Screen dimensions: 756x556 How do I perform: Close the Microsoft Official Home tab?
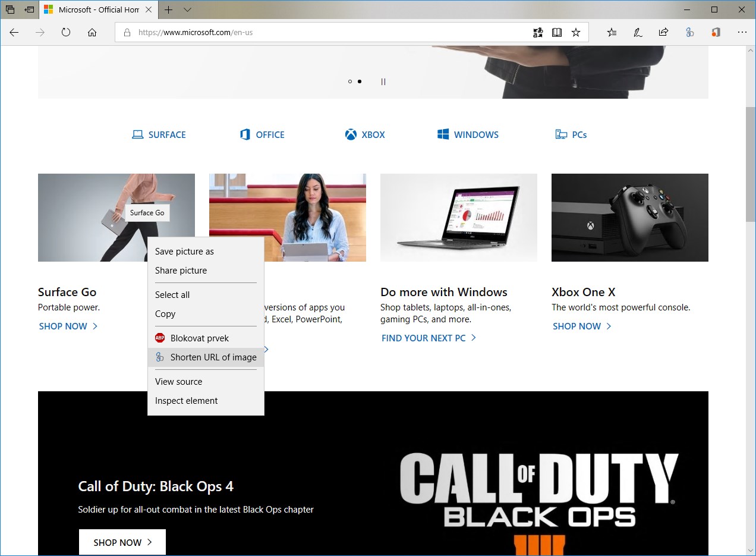[148, 10]
